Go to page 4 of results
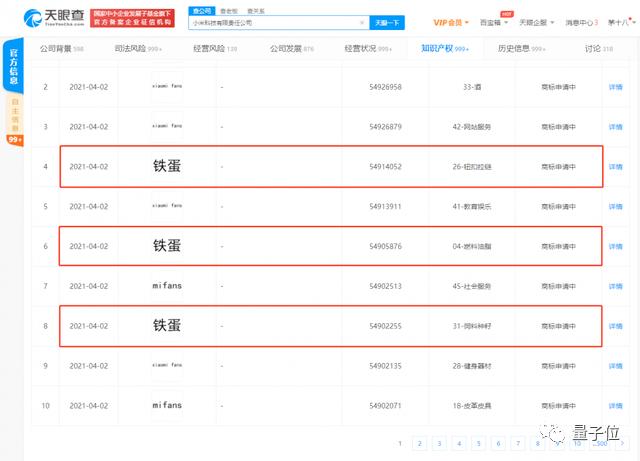Screen dimensions: 640x461 click(x=459, y=443)
